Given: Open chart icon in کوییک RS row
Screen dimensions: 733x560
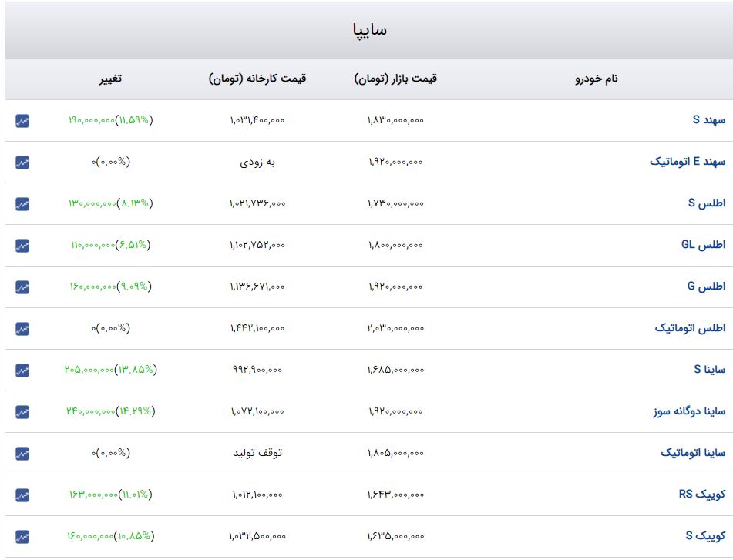Looking at the screenshot, I should point(22,495).
